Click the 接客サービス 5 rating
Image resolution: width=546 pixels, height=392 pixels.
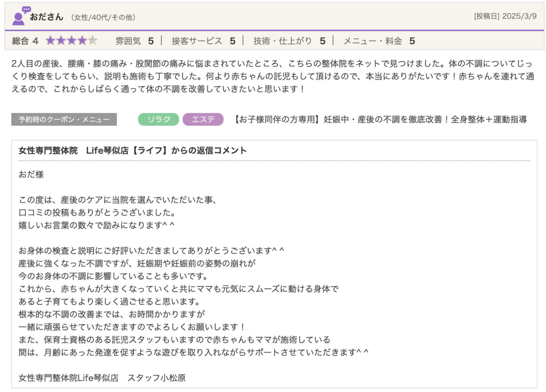[x=203, y=41]
